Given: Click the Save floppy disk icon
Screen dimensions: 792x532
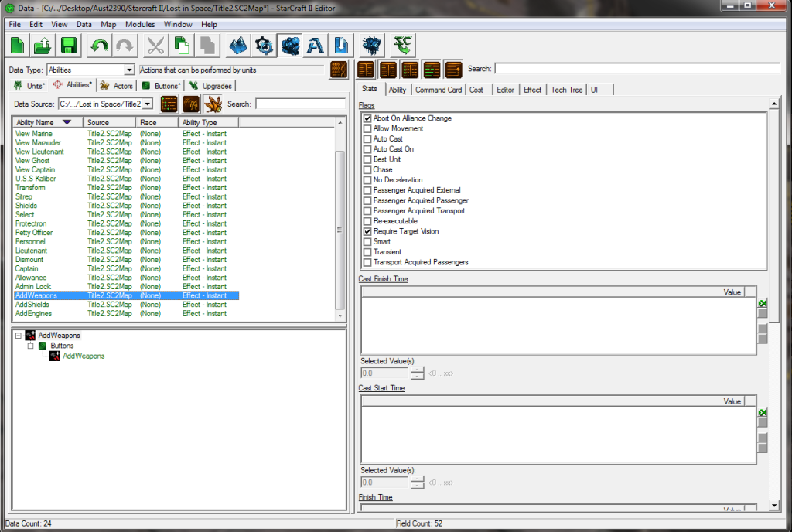Looking at the screenshot, I should click(x=69, y=46).
